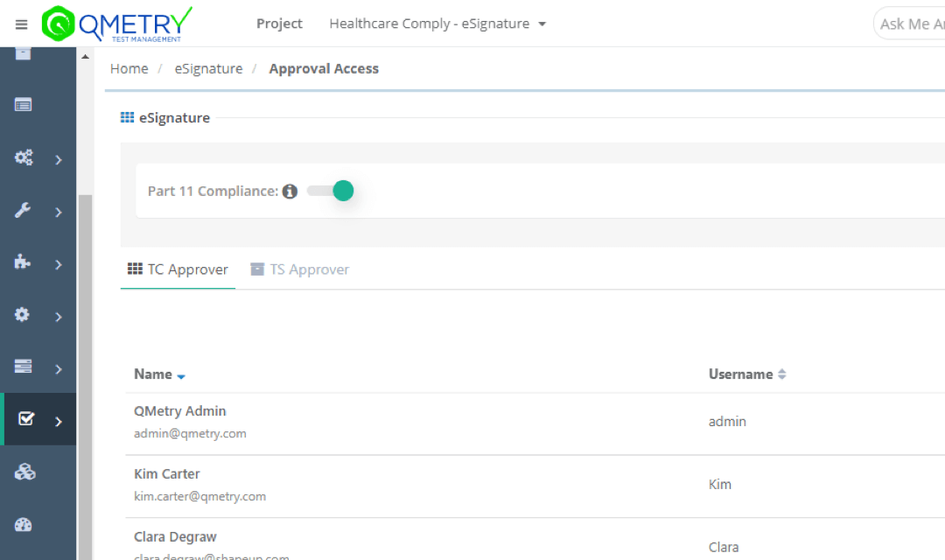Click the admin username cell
The image size is (945, 560).
(x=727, y=422)
